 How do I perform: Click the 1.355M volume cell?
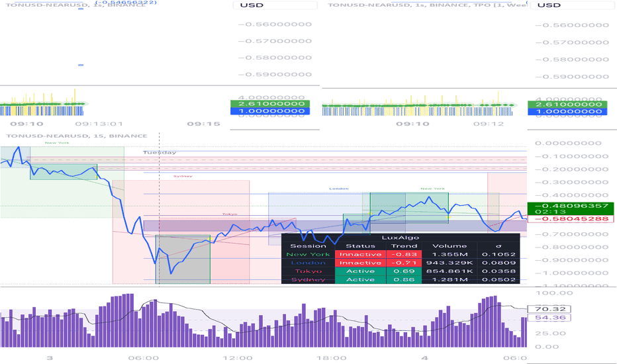point(450,255)
